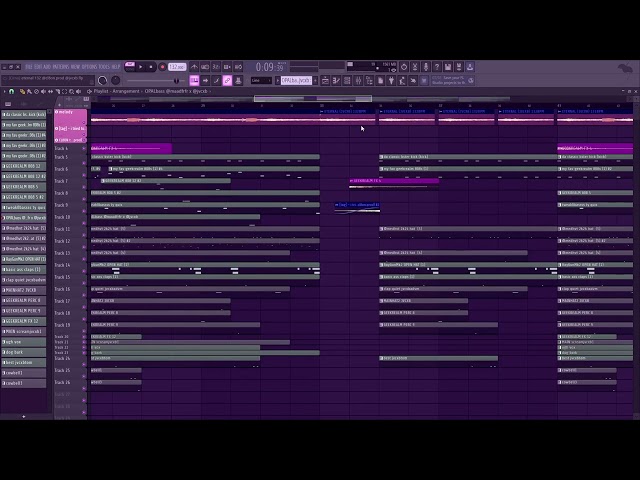Toggle typing keyboard to piano icon
The image size is (640, 480).
(194, 80)
